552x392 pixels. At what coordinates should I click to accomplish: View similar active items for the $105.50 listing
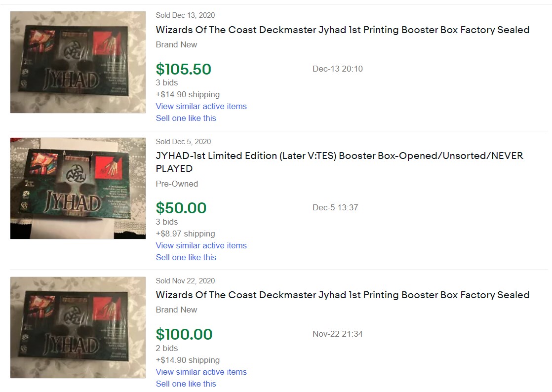pyautogui.click(x=201, y=106)
